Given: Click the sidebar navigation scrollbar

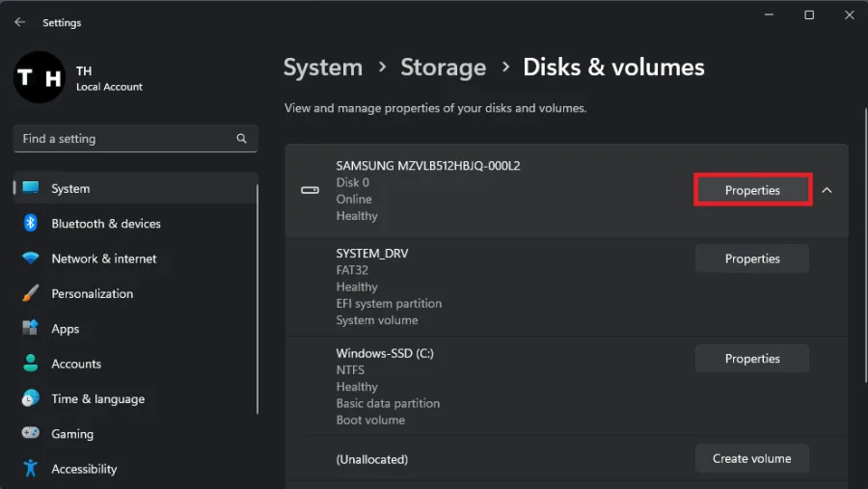Looking at the screenshot, I should tap(258, 299).
